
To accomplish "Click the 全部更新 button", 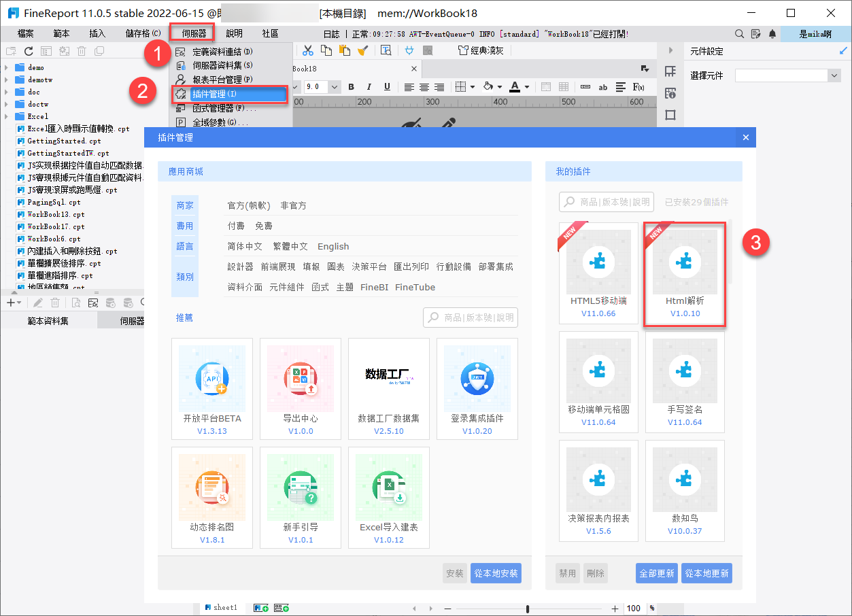I will [x=656, y=573].
